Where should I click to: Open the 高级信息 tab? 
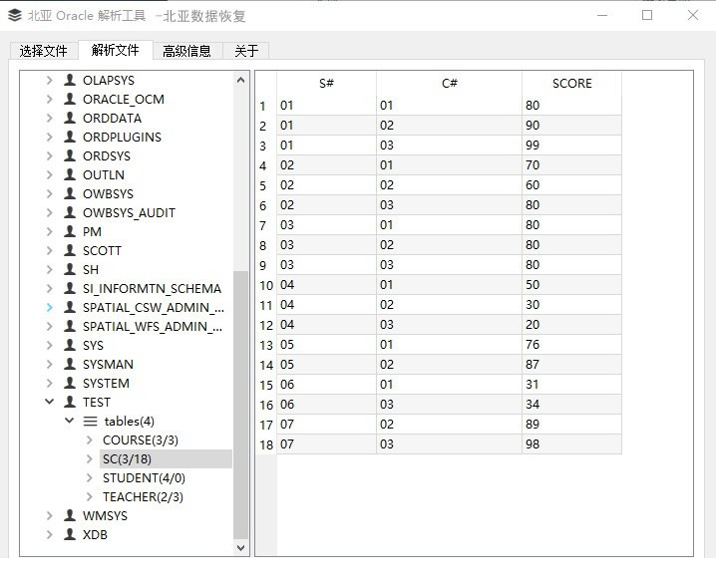pyautogui.click(x=187, y=51)
